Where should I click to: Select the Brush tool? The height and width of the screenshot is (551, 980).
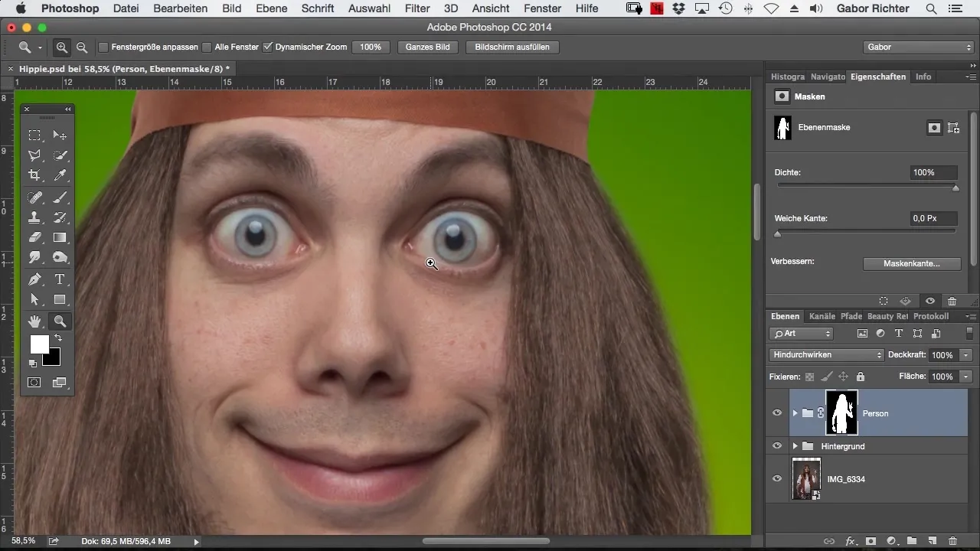(x=60, y=197)
